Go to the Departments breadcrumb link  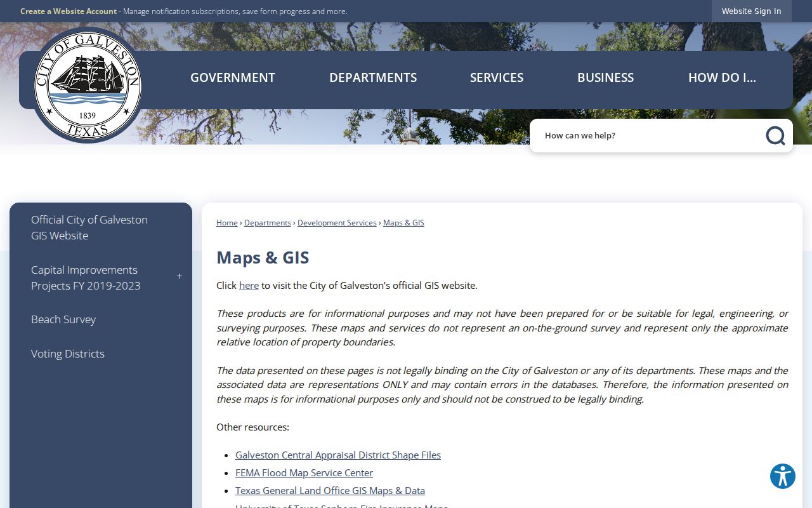pyautogui.click(x=268, y=223)
